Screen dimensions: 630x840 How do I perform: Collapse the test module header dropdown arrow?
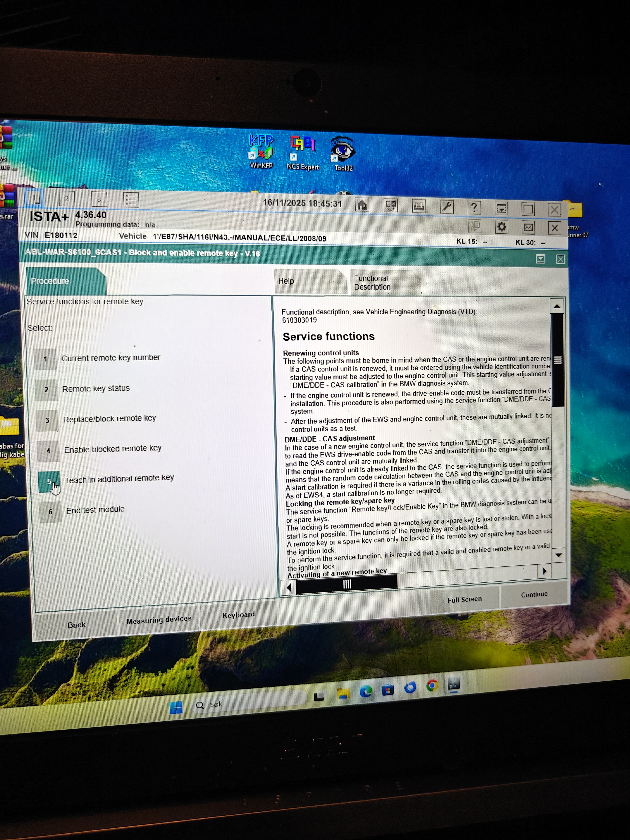(540, 259)
